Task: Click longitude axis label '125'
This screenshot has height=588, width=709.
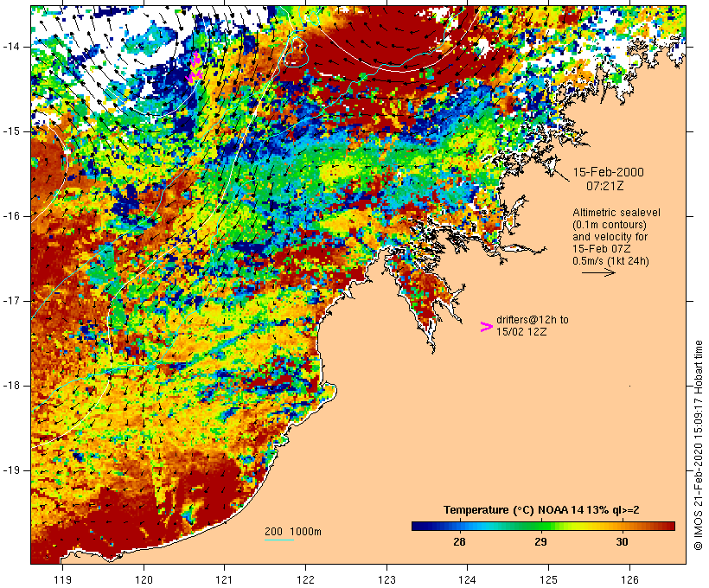Action: coord(549,580)
